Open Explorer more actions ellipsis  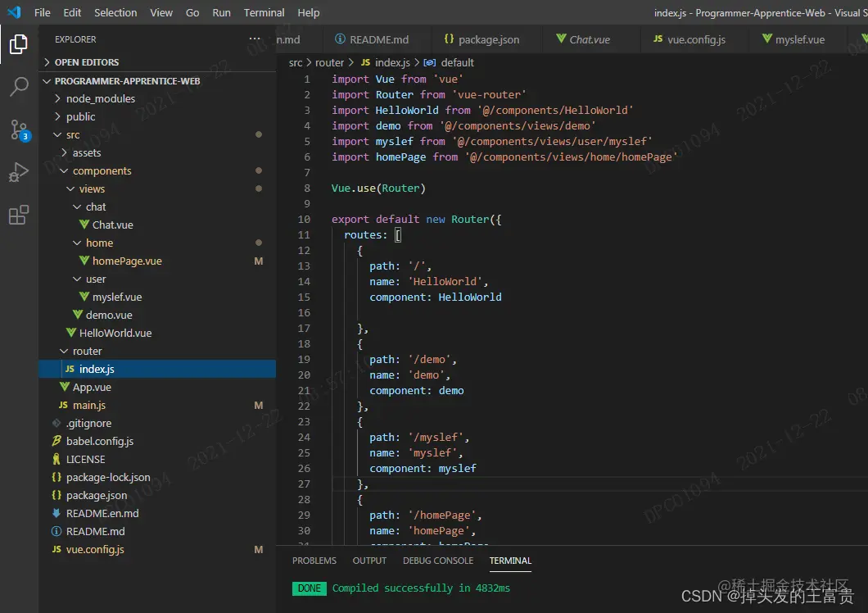[255, 39]
